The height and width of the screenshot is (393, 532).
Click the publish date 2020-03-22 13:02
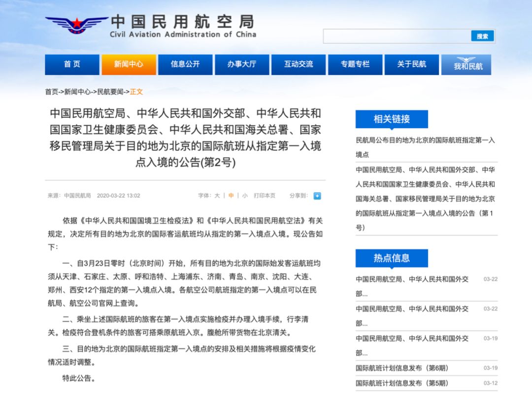(x=118, y=196)
